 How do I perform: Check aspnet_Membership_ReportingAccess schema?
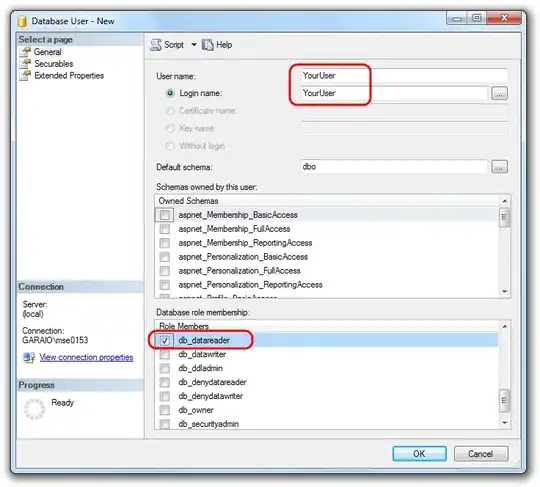pos(165,243)
